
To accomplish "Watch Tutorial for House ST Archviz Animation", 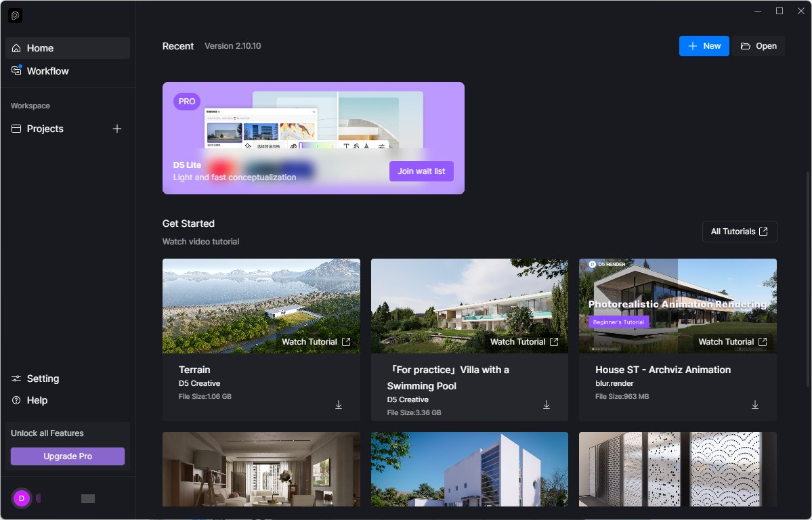I will [733, 342].
